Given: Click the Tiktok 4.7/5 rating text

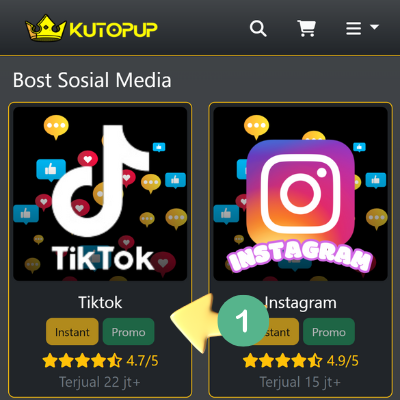Looking at the screenshot, I should click(142, 361).
